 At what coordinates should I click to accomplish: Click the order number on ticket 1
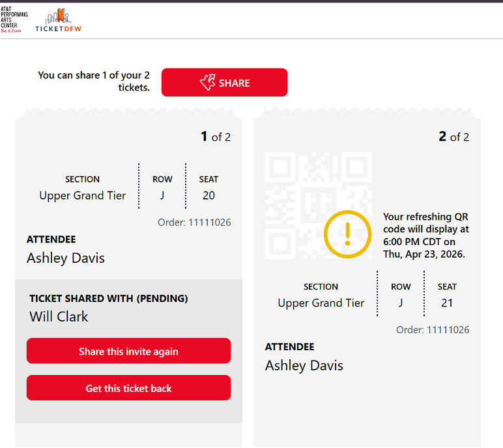(x=194, y=222)
